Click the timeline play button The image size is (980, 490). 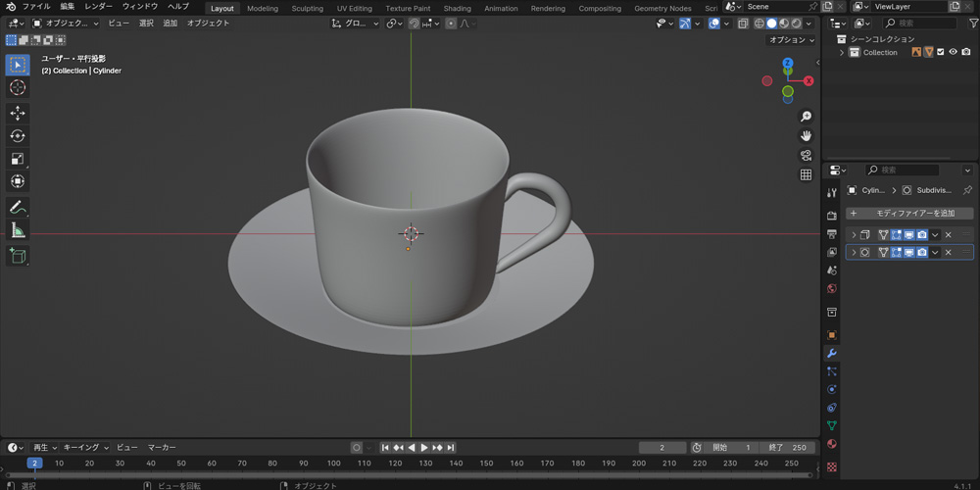click(x=424, y=448)
